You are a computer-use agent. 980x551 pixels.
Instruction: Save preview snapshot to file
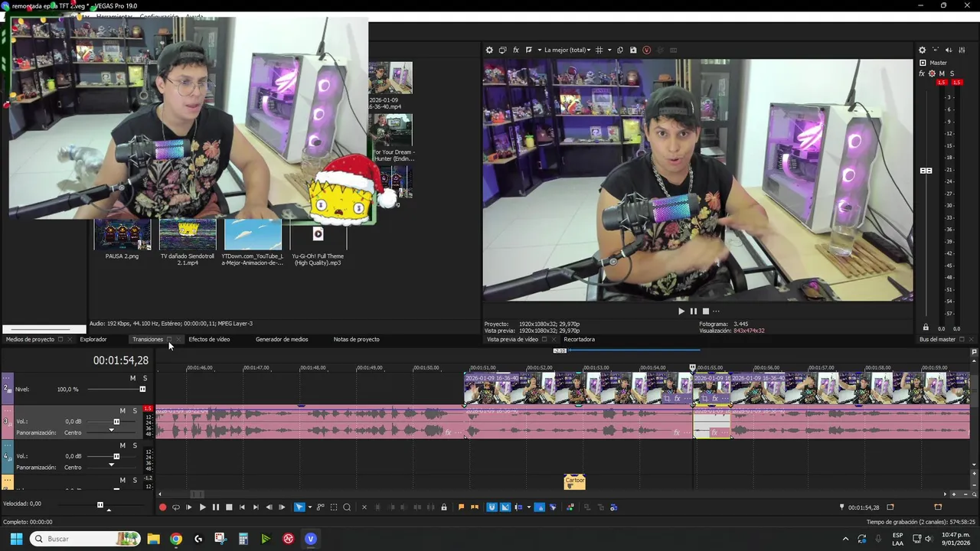pos(633,50)
